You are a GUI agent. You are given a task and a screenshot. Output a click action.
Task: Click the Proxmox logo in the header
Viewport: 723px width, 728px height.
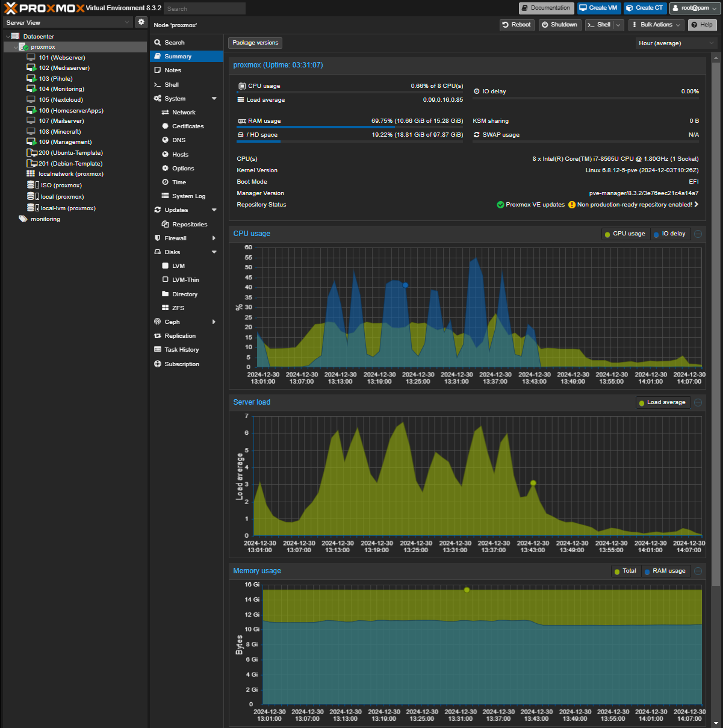(x=44, y=8)
